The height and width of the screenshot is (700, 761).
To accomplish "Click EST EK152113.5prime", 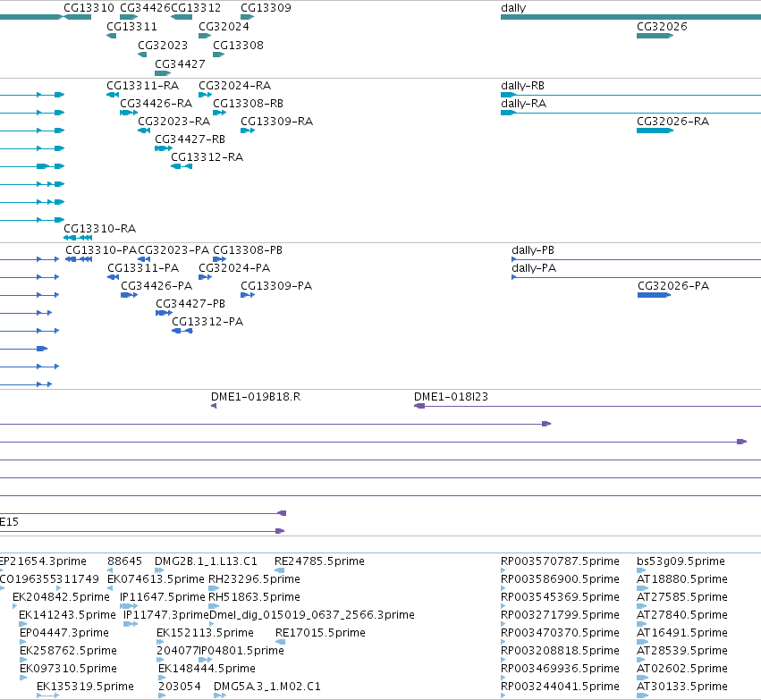I will pos(205,633).
